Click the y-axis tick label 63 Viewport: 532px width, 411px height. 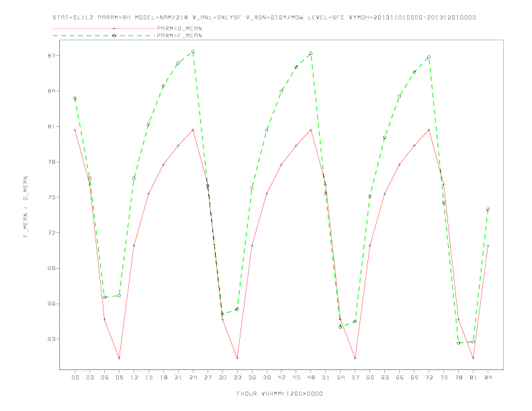(x=51, y=338)
